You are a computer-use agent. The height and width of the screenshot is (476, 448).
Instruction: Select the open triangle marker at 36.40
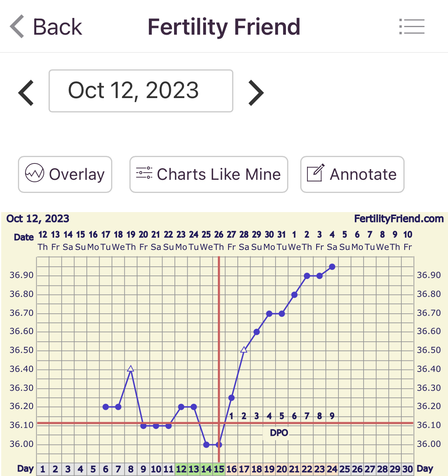coord(131,369)
